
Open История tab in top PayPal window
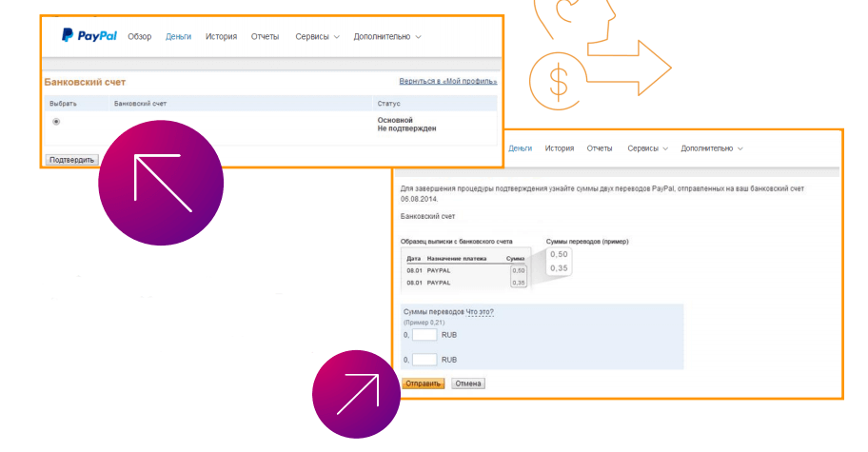click(x=221, y=36)
